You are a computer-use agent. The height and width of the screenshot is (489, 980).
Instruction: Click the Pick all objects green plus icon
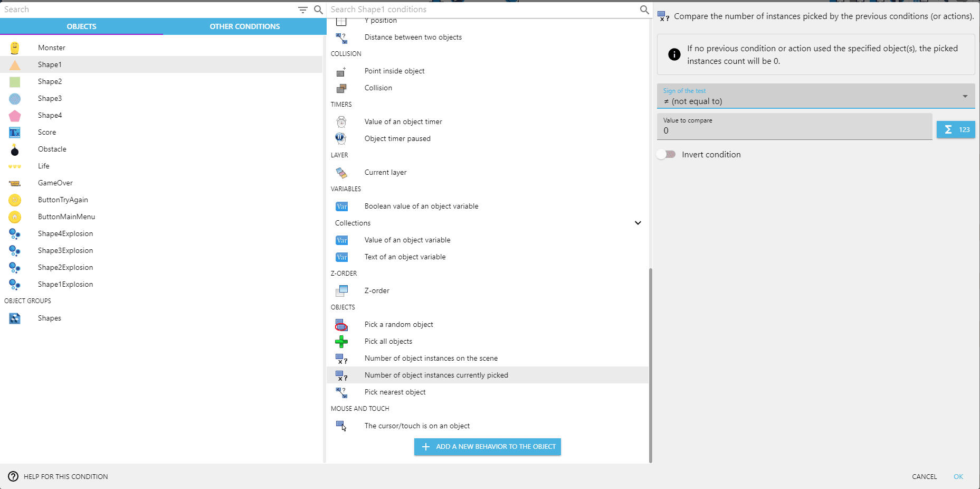pyautogui.click(x=341, y=342)
